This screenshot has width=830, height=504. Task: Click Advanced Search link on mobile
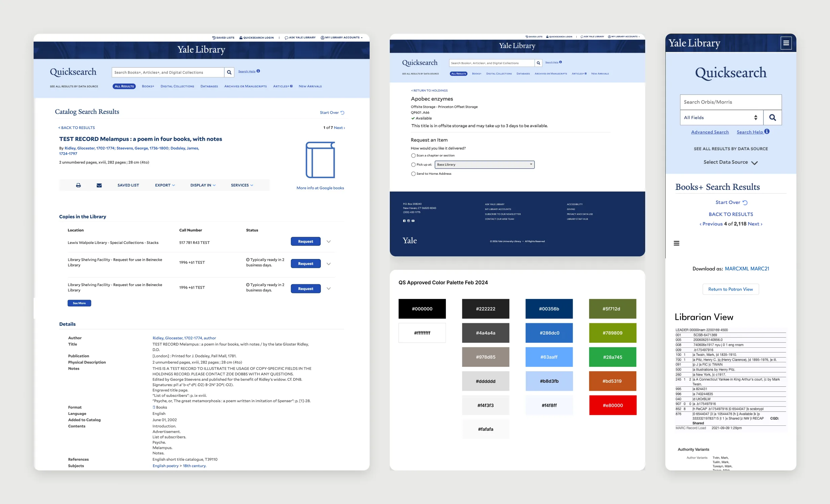(710, 132)
